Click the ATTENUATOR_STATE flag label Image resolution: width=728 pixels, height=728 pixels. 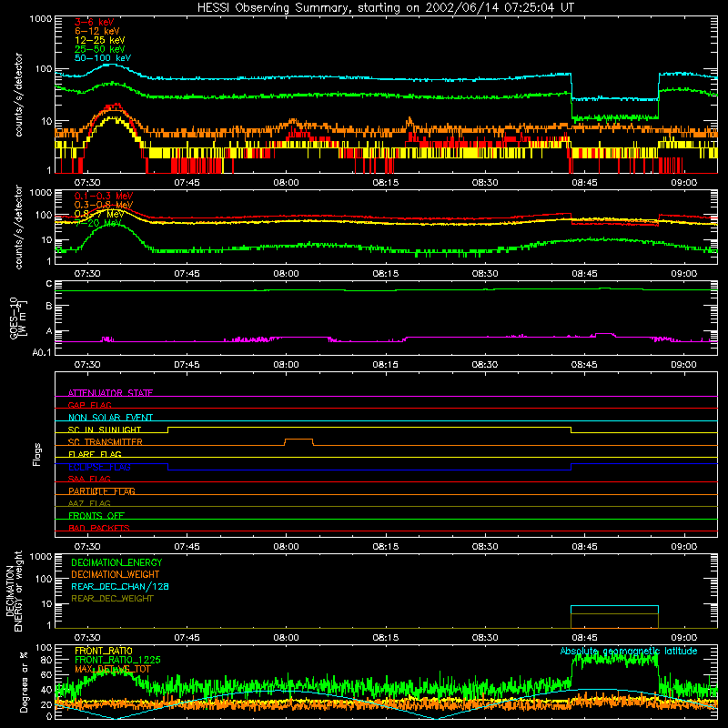point(110,393)
